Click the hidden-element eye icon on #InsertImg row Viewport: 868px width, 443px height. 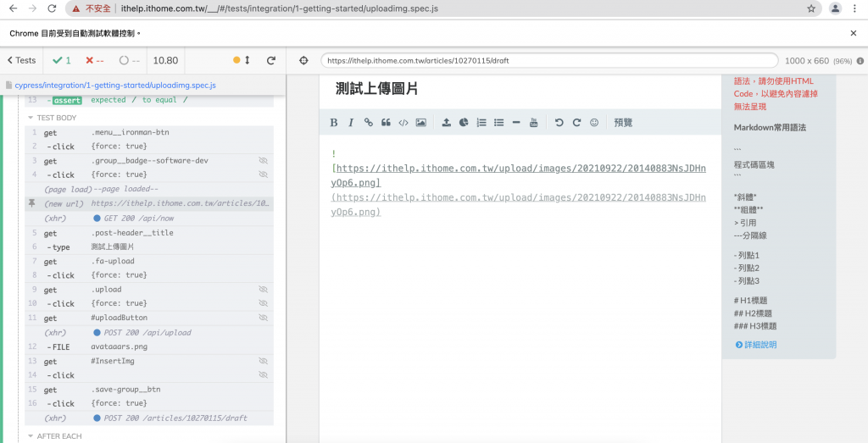click(263, 361)
